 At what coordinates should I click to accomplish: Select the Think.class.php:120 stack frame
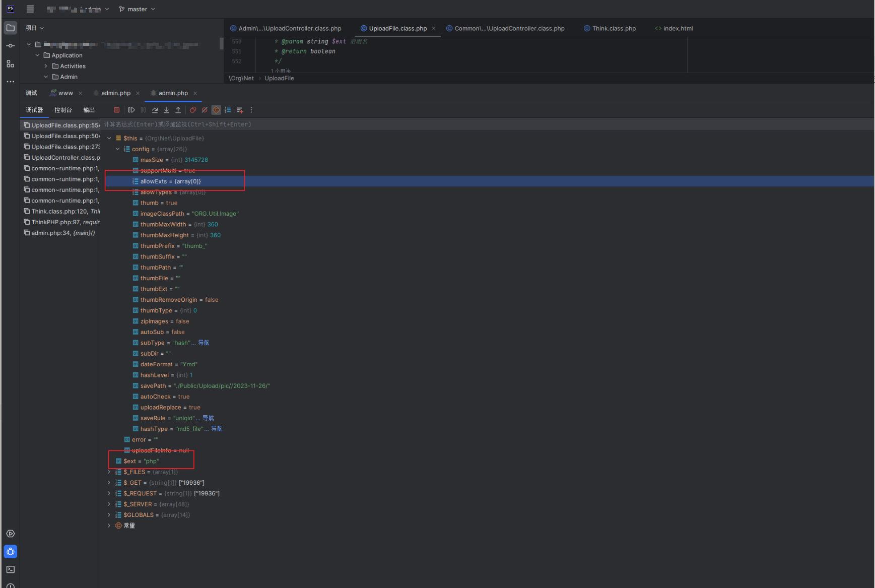pos(61,211)
